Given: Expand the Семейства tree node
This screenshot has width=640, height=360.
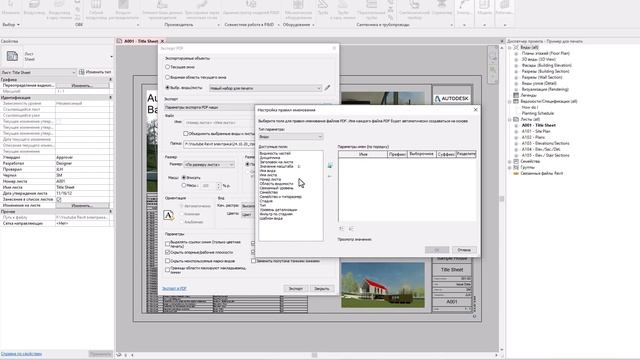Looking at the screenshot, I should coord(510,161).
